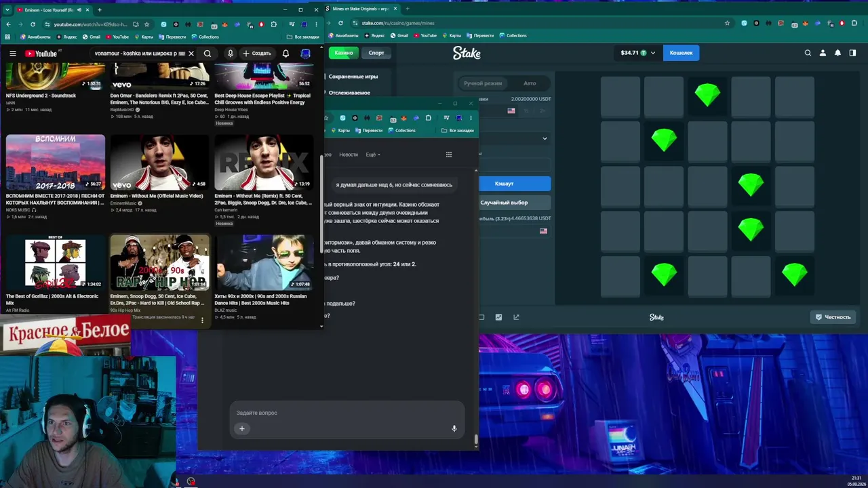Switch to the Mines от Stake Originals tab
The height and width of the screenshot is (488, 868).
[x=360, y=9]
